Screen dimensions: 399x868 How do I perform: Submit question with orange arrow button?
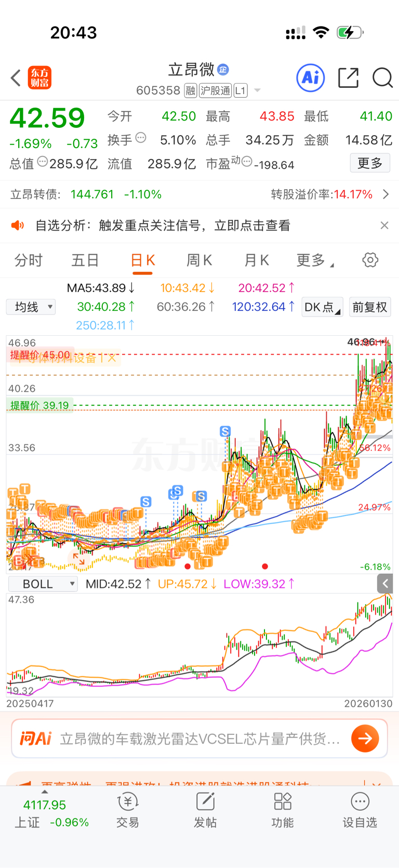[365, 739]
